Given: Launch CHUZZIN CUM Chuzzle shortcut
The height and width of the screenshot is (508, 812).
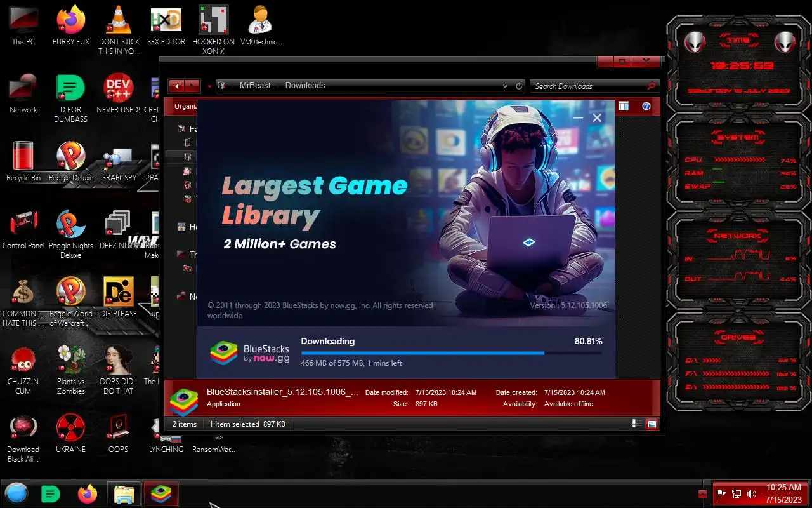Looking at the screenshot, I should coord(23,370).
